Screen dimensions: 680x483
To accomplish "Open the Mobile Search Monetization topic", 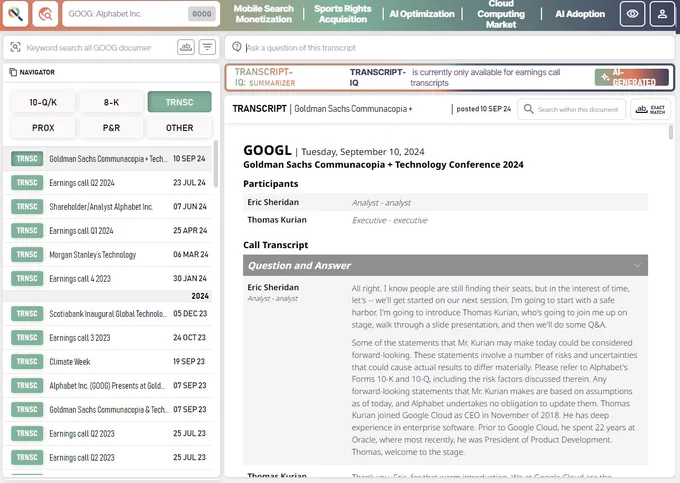I will (x=264, y=14).
